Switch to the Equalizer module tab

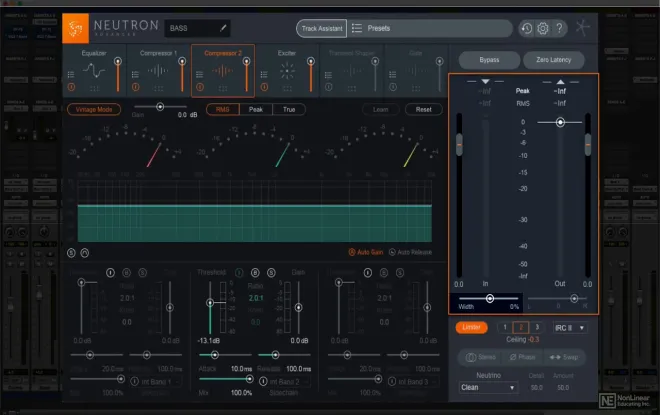click(x=94, y=70)
